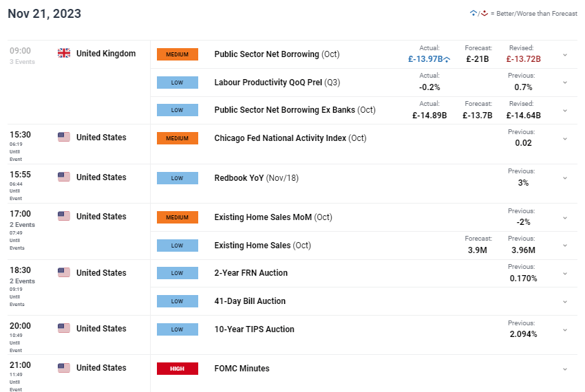Open the Existing Home Sales MoM event
585x392 pixels.
coord(273,217)
